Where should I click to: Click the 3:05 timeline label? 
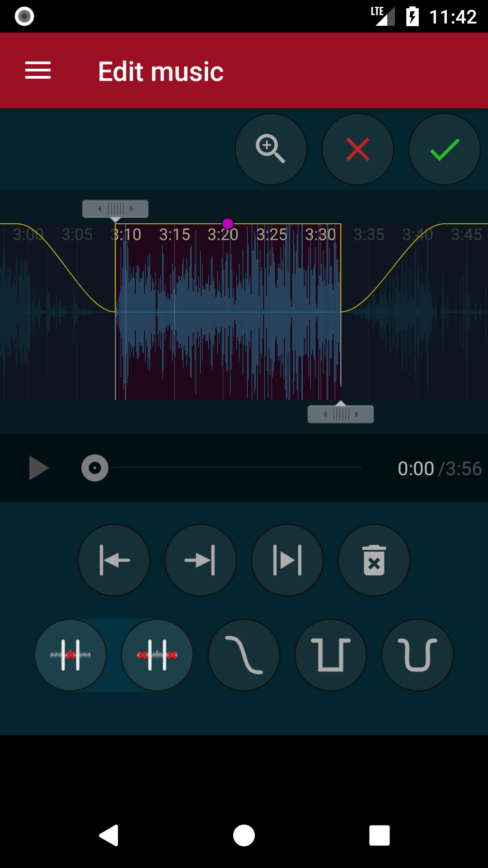77,235
